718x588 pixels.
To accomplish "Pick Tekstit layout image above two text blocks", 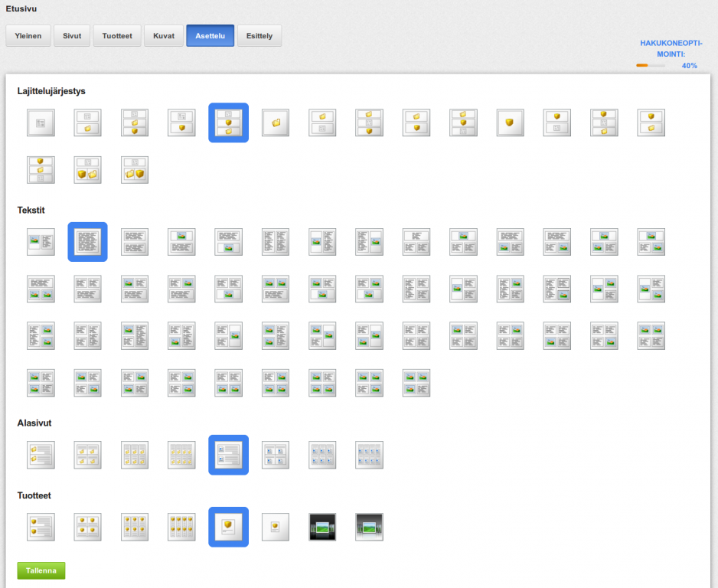I will 463,242.
